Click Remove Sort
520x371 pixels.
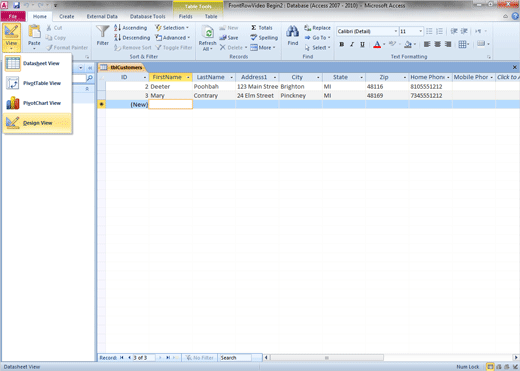click(x=133, y=48)
